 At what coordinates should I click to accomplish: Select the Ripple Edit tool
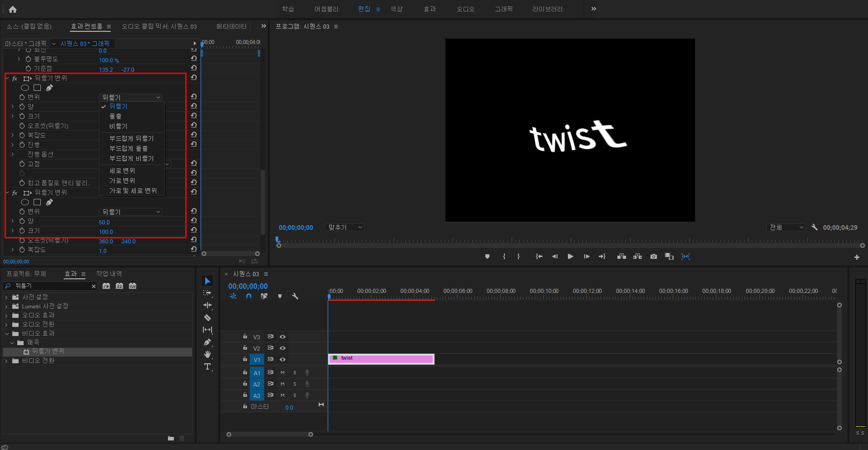coord(207,305)
